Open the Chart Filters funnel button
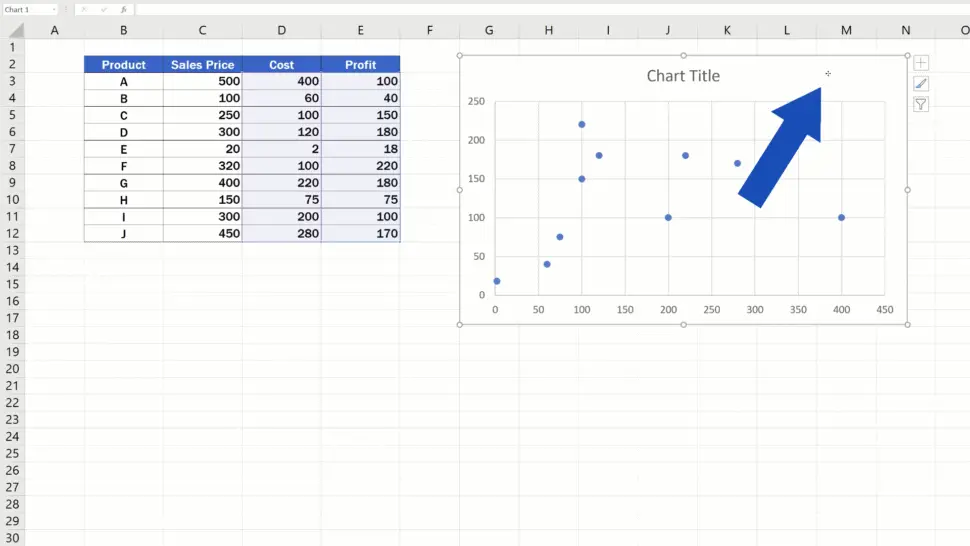This screenshot has width=970, height=546. pyautogui.click(x=921, y=105)
